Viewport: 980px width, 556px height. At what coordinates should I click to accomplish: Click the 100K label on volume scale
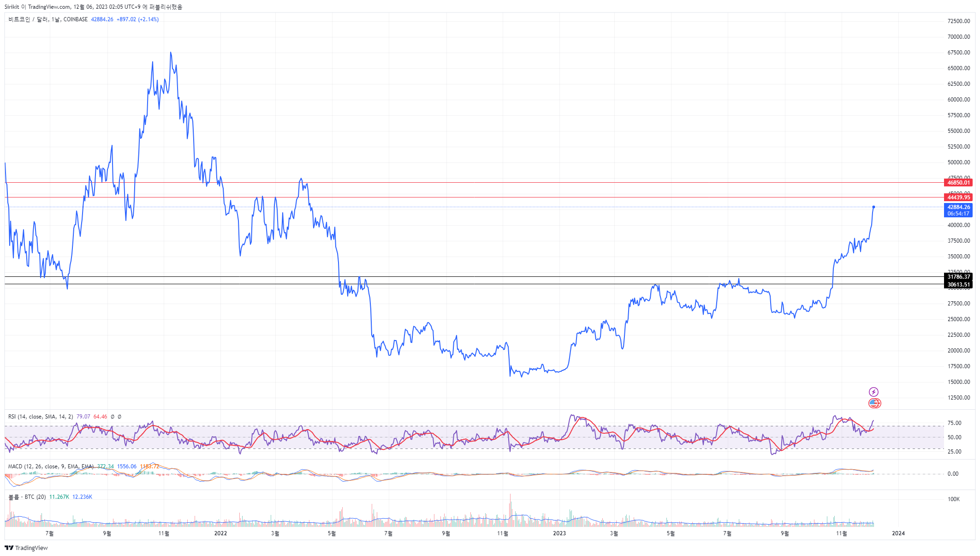[x=954, y=499]
